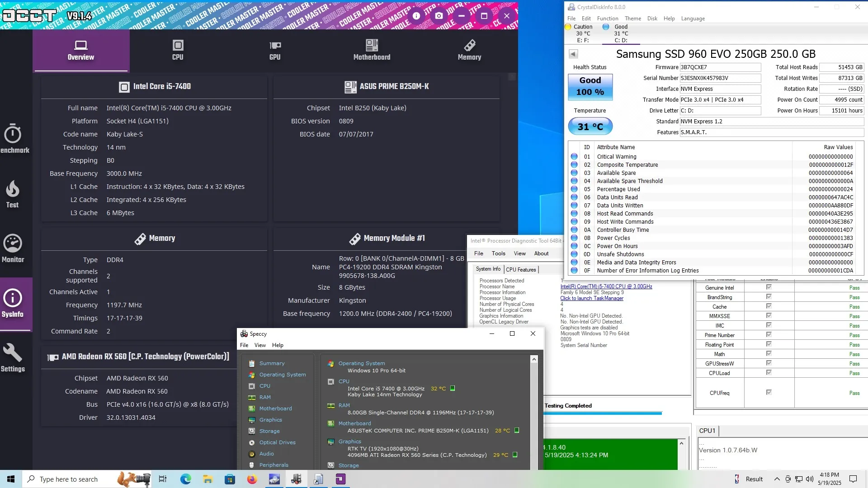Open the Monitor gauge section in OCCT sidebar
This screenshot has height=488, width=868.
click(13, 249)
